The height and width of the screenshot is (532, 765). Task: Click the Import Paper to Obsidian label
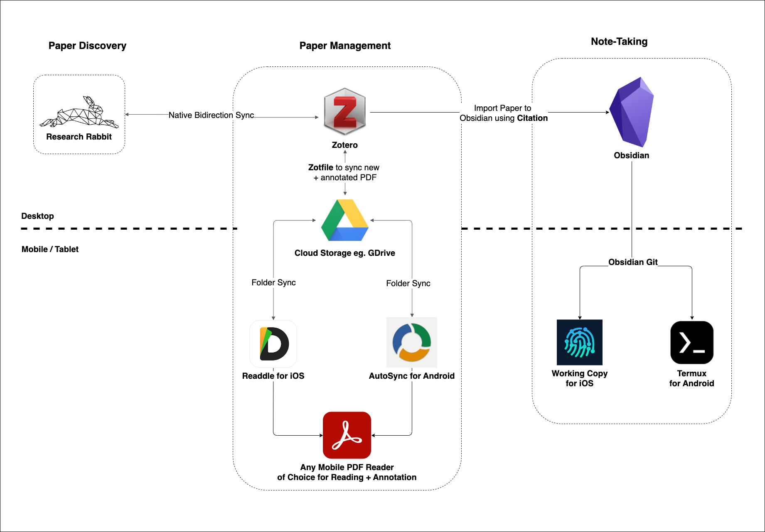[x=504, y=113]
